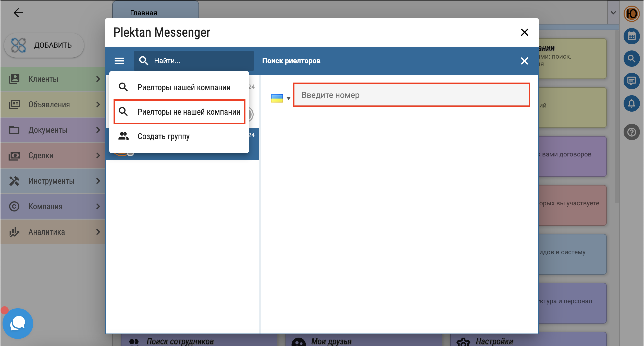Open the notifications bell icon
This screenshot has height=346, width=644.
click(631, 103)
